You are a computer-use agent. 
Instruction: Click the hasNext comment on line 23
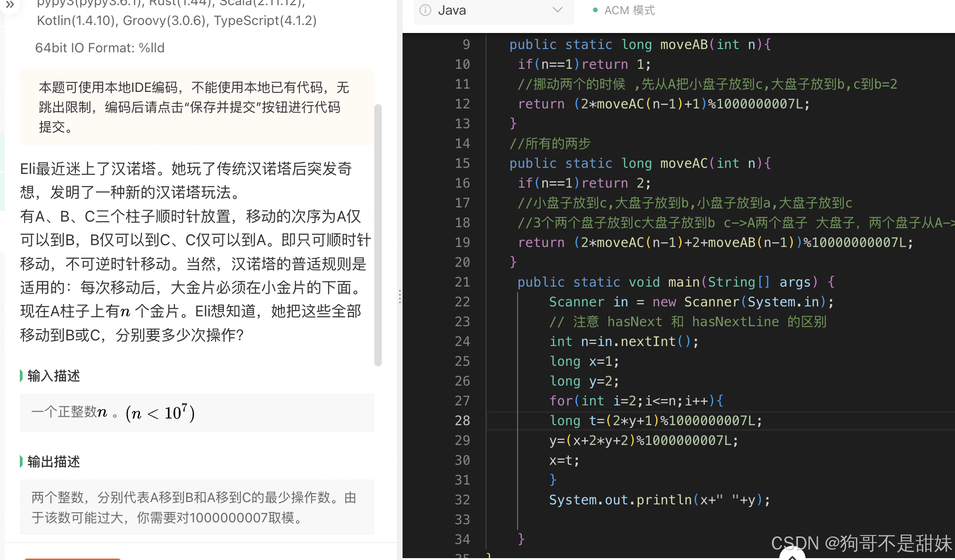point(688,321)
